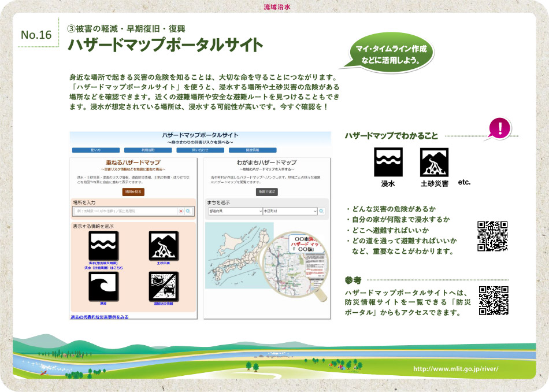The height and width of the screenshot is (392, 549).
Task: Click the ハザードマップでわかること heading
Action: [x=391, y=136]
